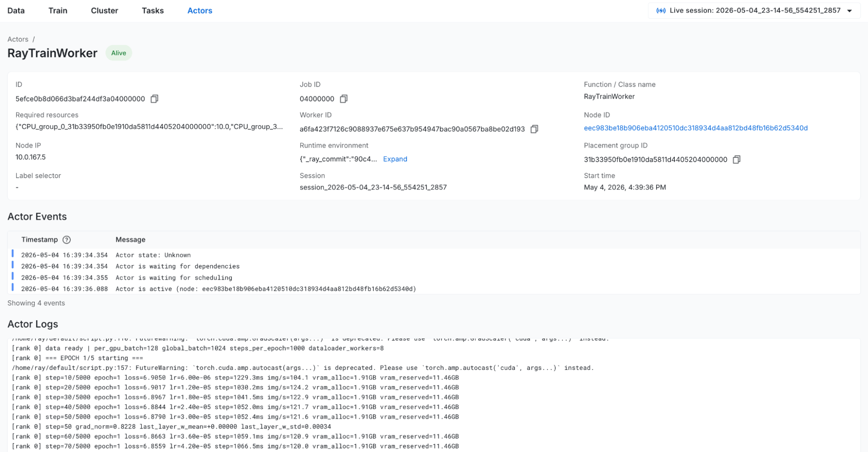
Task: Open the Cluster tab
Action: (x=104, y=11)
